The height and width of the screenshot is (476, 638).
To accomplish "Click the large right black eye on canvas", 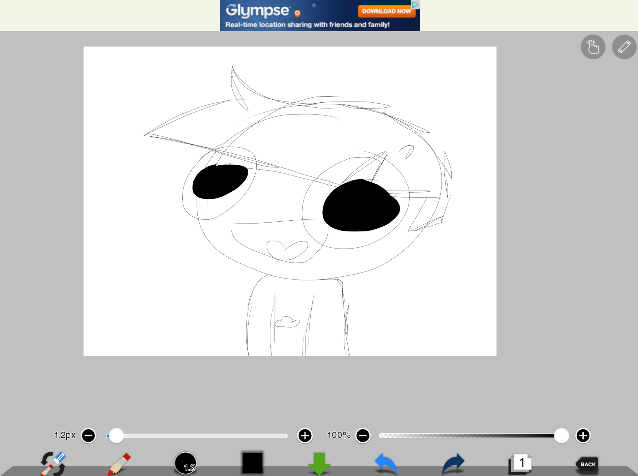I will pos(361,205).
